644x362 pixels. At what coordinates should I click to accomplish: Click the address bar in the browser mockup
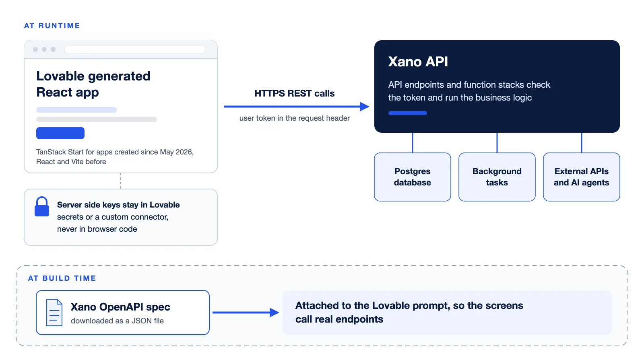point(135,49)
